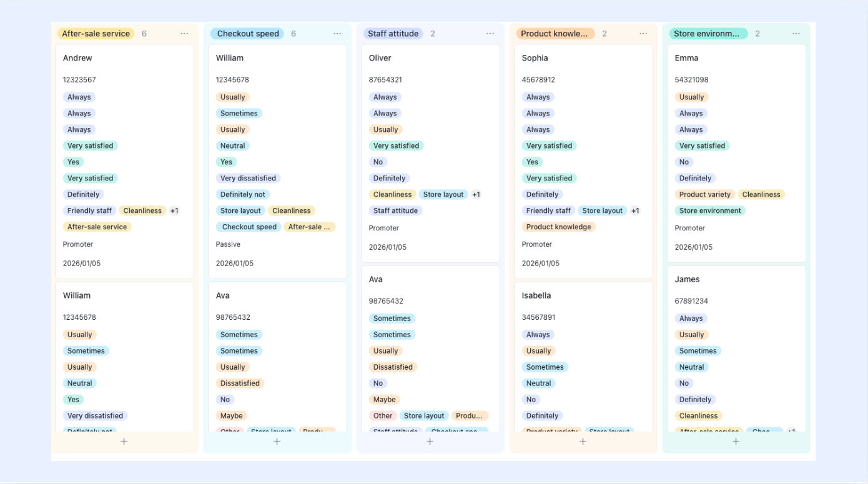This screenshot has width=868, height=484.
Task: Click the Product variety tag on Emma's card
Action: [x=704, y=195]
